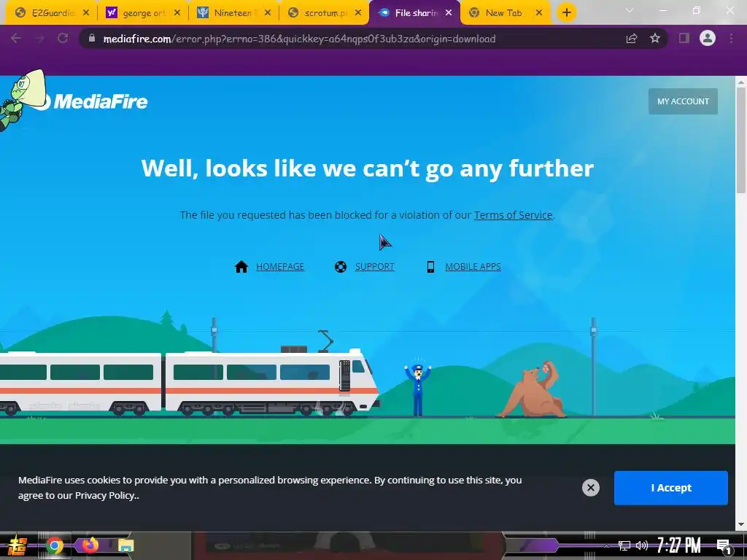Image resolution: width=747 pixels, height=560 pixels.
Task: Open the volume control in tray
Action: (642, 545)
